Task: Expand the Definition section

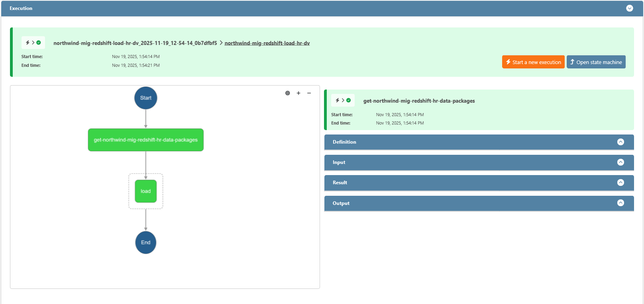Action: click(x=620, y=142)
